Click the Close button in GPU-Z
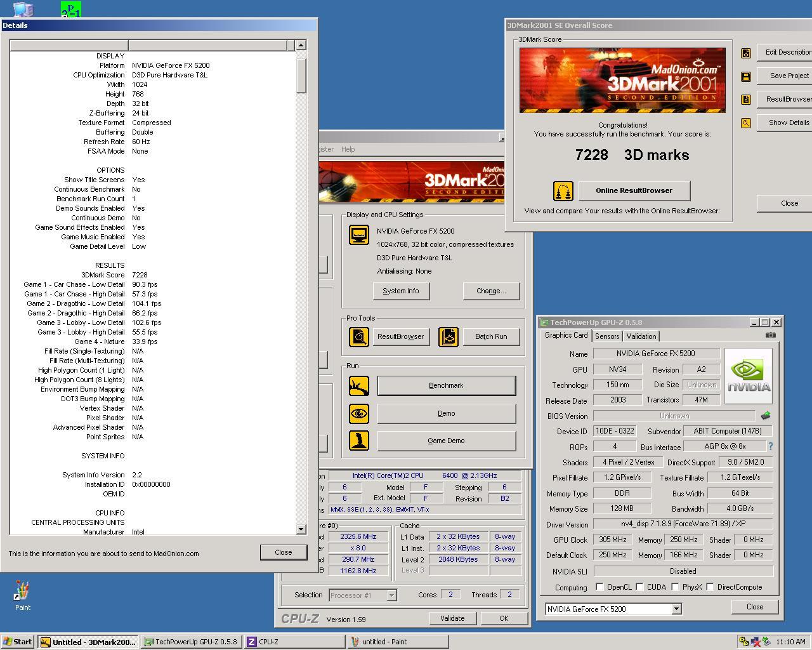This screenshot has height=650, width=812. coord(755,607)
